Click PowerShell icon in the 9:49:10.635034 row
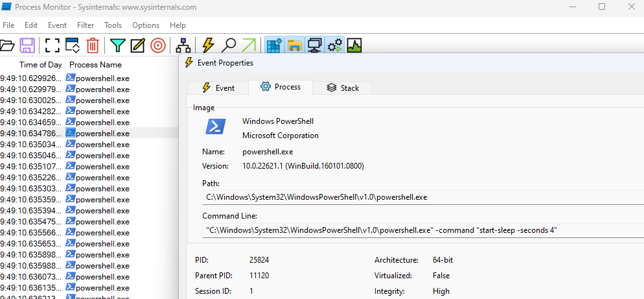This screenshot has width=644, height=299. click(x=71, y=144)
